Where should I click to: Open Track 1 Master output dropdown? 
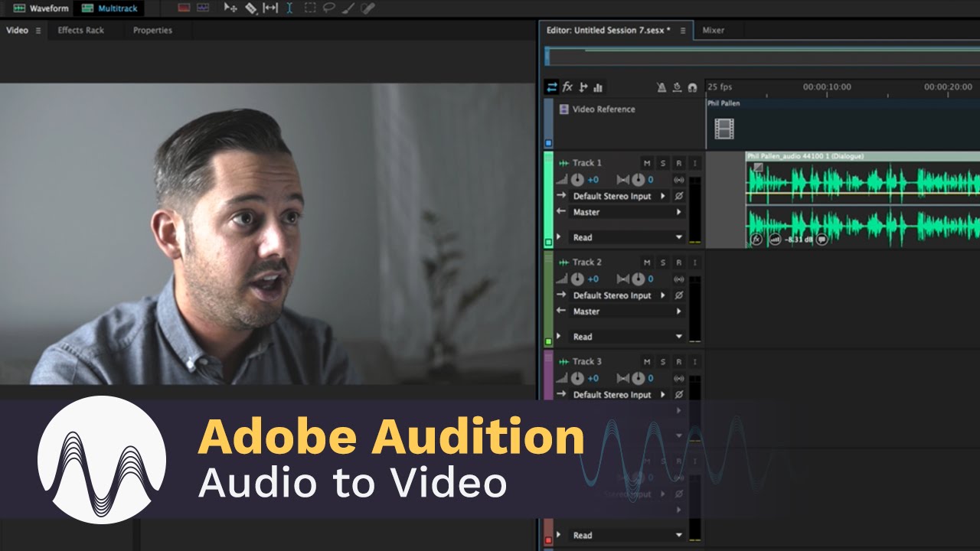(x=626, y=212)
